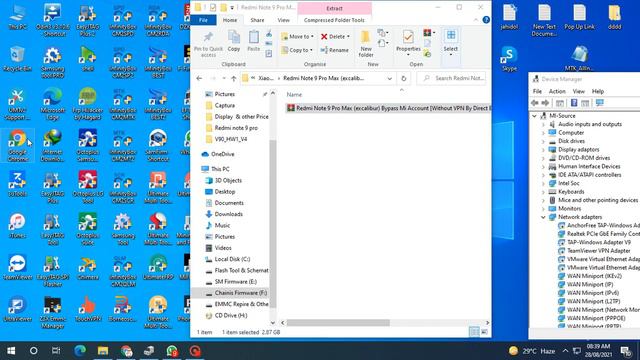Viewport: 640px width, 360px height.
Task: Select the Redmi Note 9 Pro Max archive file
Action: click(388, 108)
